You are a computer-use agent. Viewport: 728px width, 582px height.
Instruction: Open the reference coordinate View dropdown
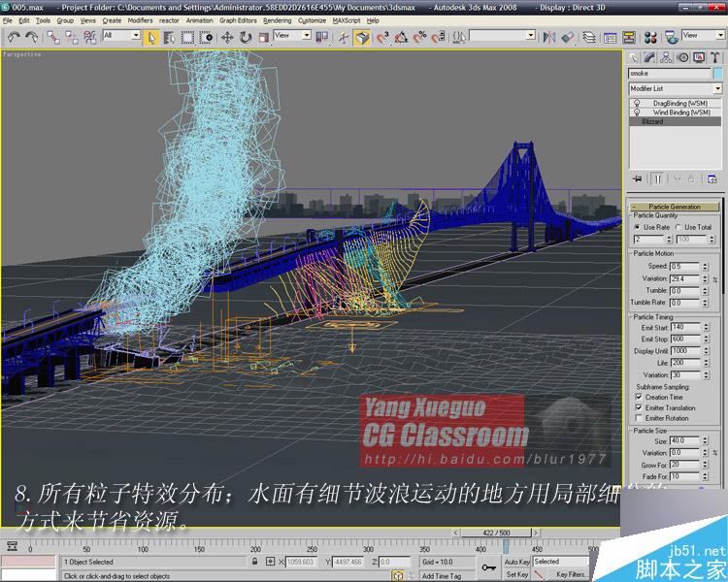coord(292,35)
